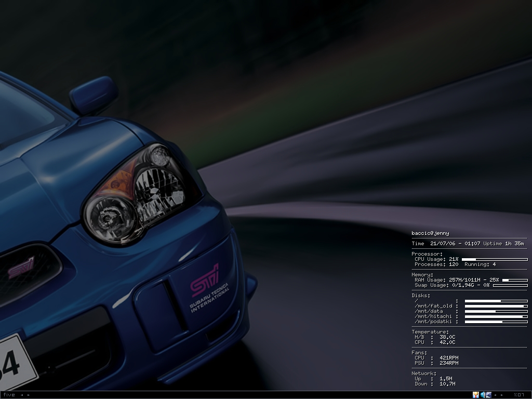This screenshot has height=399, width=532.
Task: Click the '257M/1011M - 25%' RAM value
Action: coord(474,280)
